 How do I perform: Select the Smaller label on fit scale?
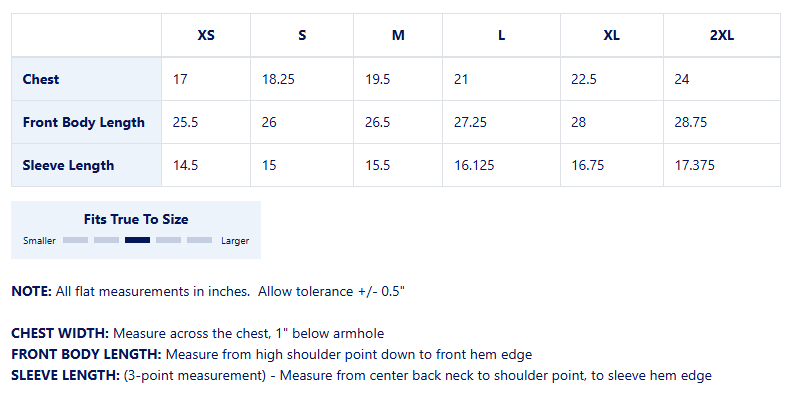point(39,241)
